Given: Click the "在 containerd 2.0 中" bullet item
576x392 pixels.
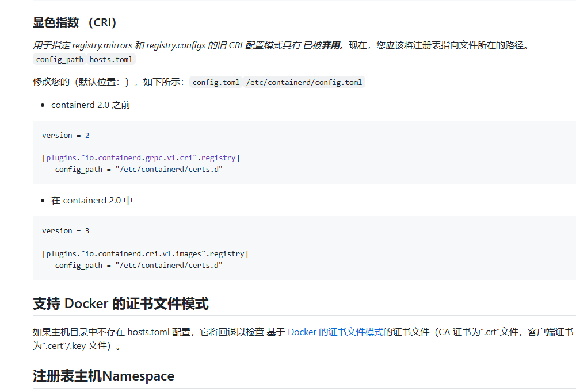Looking at the screenshot, I should click(91, 200).
